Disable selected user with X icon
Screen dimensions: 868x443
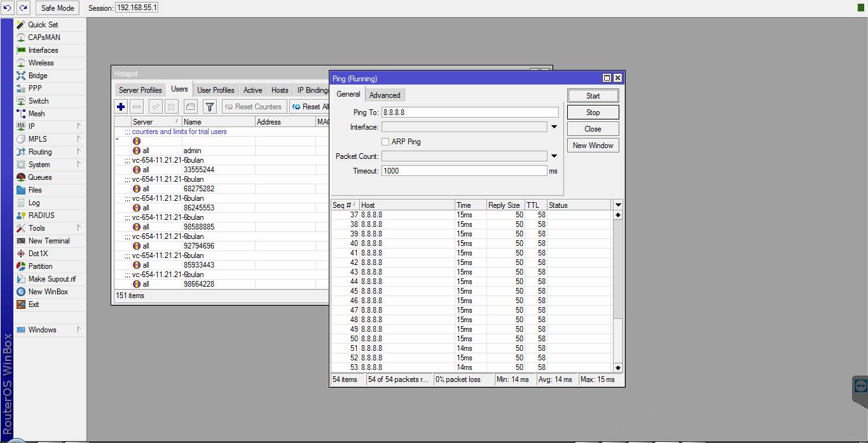171,107
